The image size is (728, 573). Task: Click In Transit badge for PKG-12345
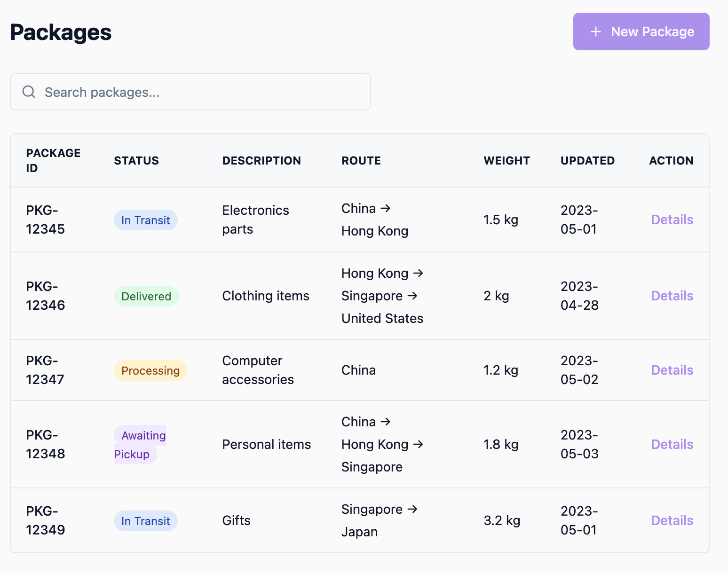coord(146,220)
